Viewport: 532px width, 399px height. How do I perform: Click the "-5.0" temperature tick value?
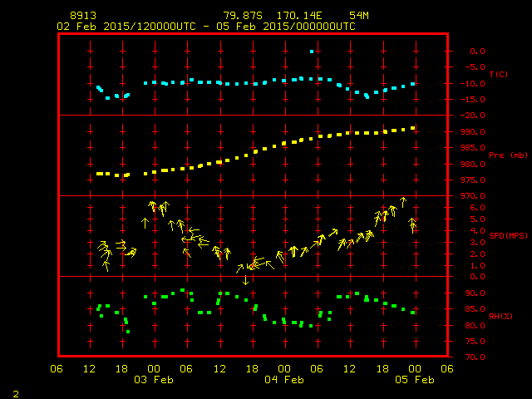[475, 66]
